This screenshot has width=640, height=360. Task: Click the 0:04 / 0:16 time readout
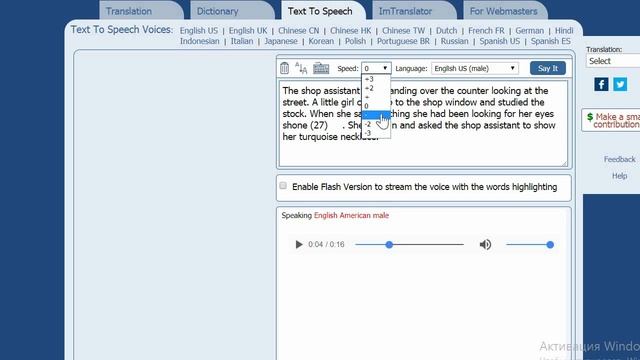pos(326,244)
